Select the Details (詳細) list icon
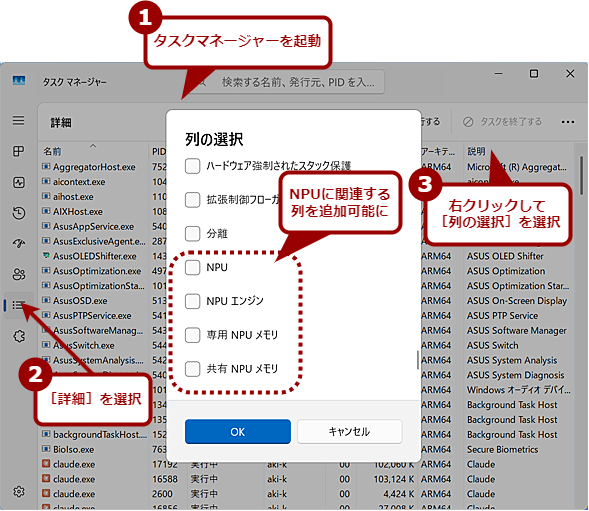Image resolution: width=589 pixels, height=511 pixels. point(18,305)
